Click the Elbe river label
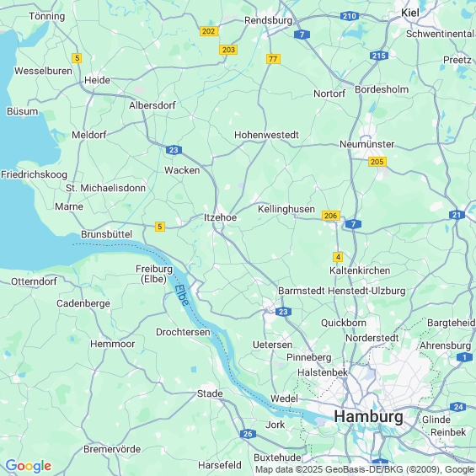 [x=182, y=295]
